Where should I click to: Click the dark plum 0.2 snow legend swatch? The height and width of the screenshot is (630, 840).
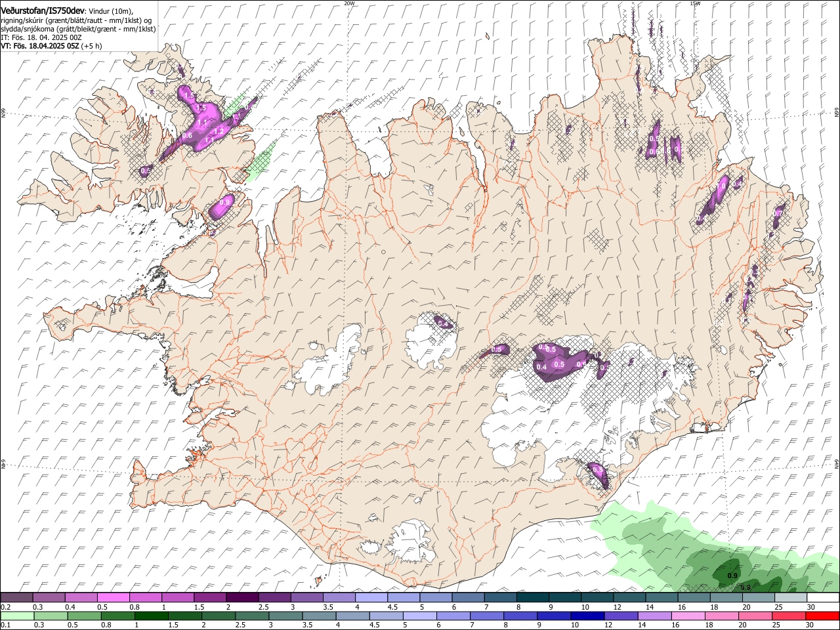click(x=16, y=598)
